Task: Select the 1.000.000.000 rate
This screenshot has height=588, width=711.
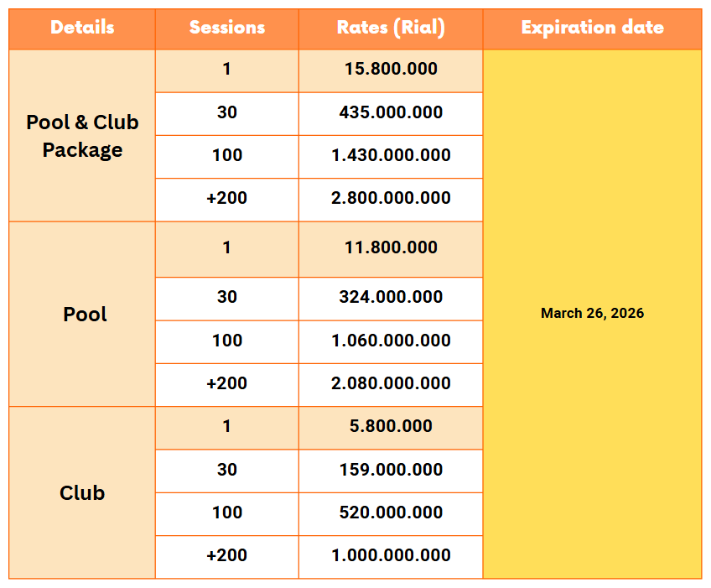Action: click(x=391, y=555)
